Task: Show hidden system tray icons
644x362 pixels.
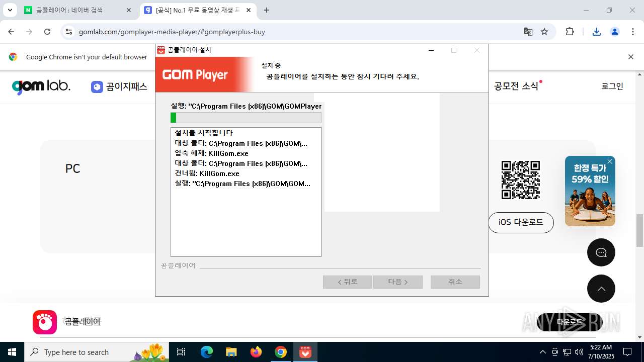Action: (542, 352)
